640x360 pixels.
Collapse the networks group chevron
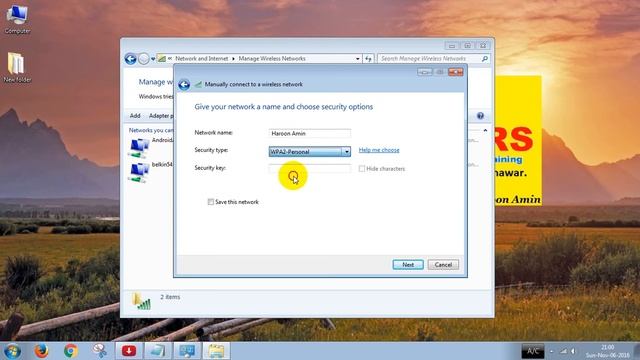pyautogui.click(x=485, y=131)
